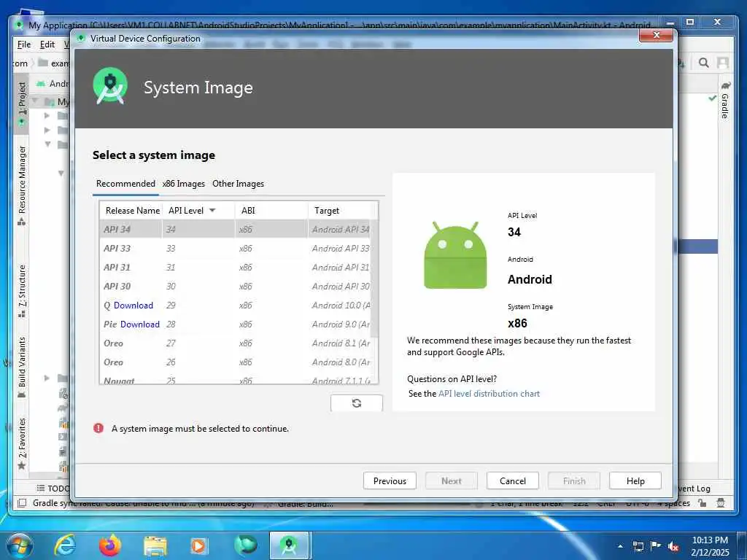Open the Resource Manager side tab
Viewport: 747px width, 560px height.
[x=22, y=184]
